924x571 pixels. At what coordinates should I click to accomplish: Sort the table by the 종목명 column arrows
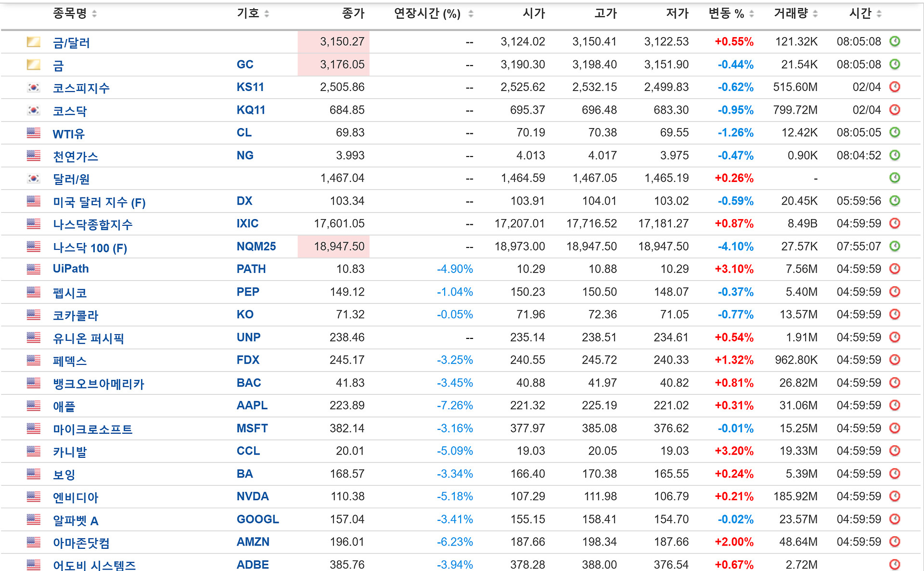pos(94,14)
